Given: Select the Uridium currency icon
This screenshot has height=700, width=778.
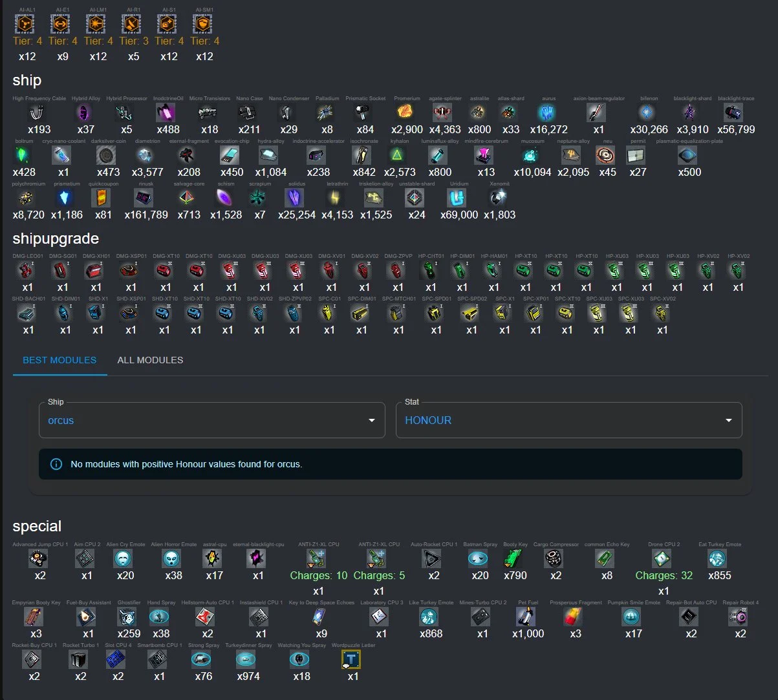Looking at the screenshot, I should click(457, 198).
